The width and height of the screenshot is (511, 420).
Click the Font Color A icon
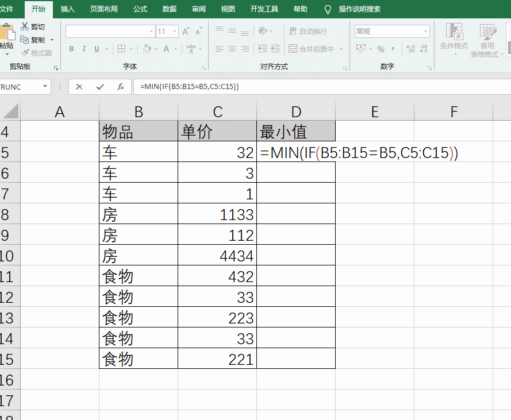tap(166, 49)
